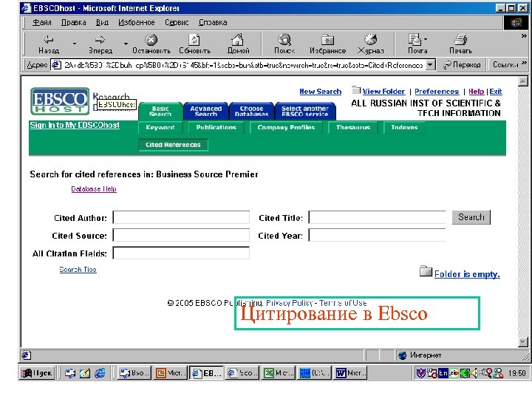Open the Favorites (Избранное) toolbar icon
This screenshot has height=399, width=532.
click(328, 44)
